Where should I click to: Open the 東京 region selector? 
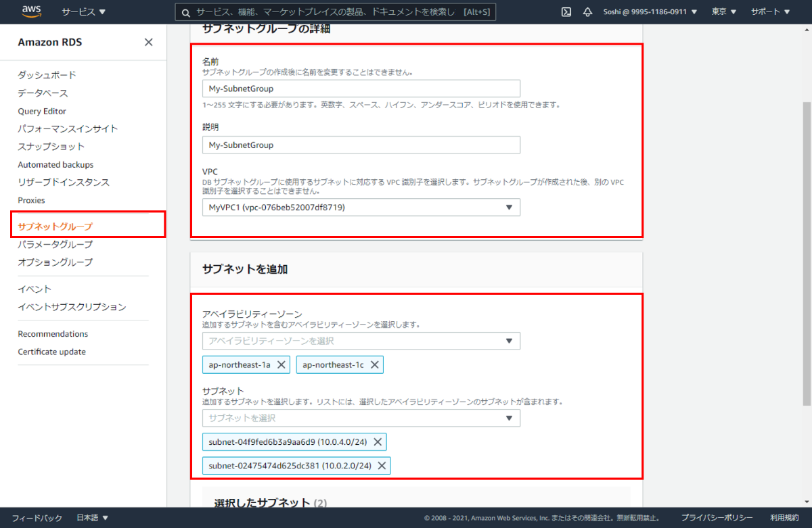point(724,12)
